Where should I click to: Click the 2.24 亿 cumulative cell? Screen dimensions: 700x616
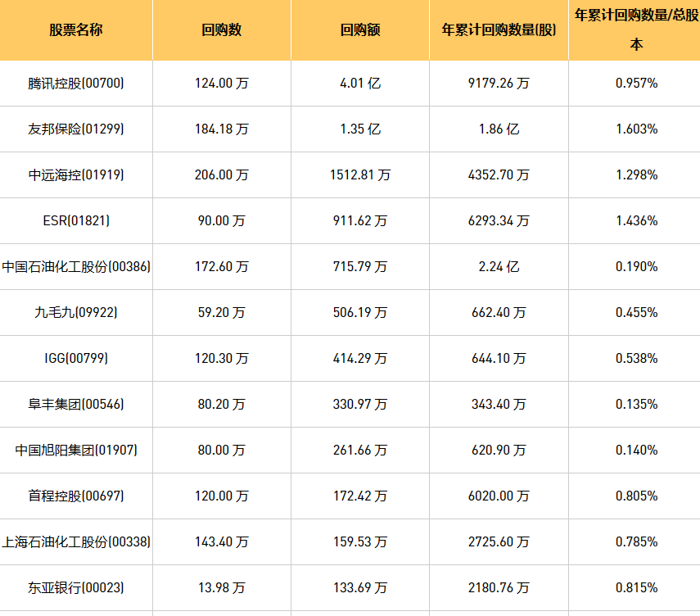(x=499, y=267)
